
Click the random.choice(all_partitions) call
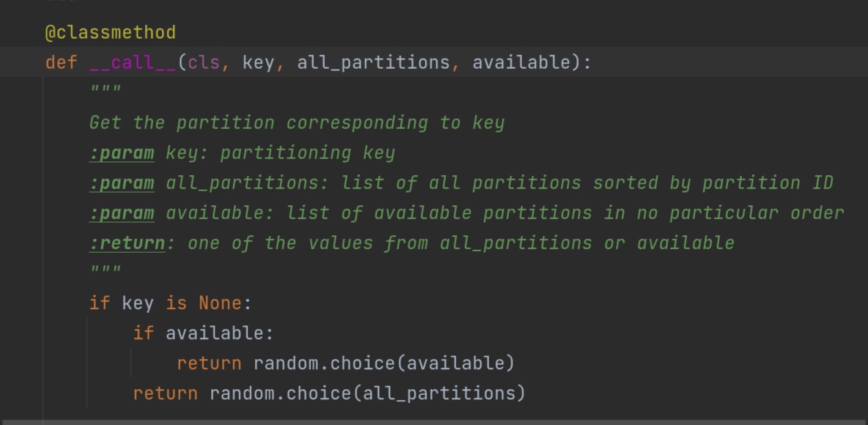367,393
